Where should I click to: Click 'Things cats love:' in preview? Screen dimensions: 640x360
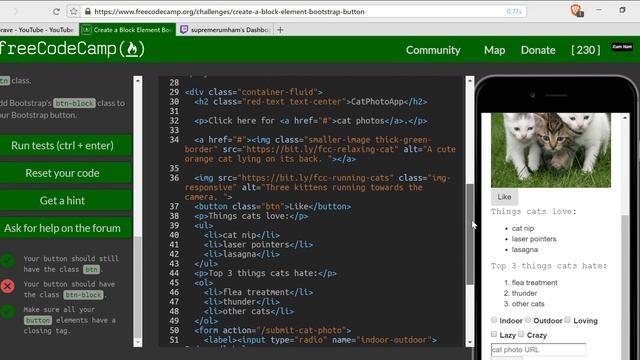click(x=533, y=211)
